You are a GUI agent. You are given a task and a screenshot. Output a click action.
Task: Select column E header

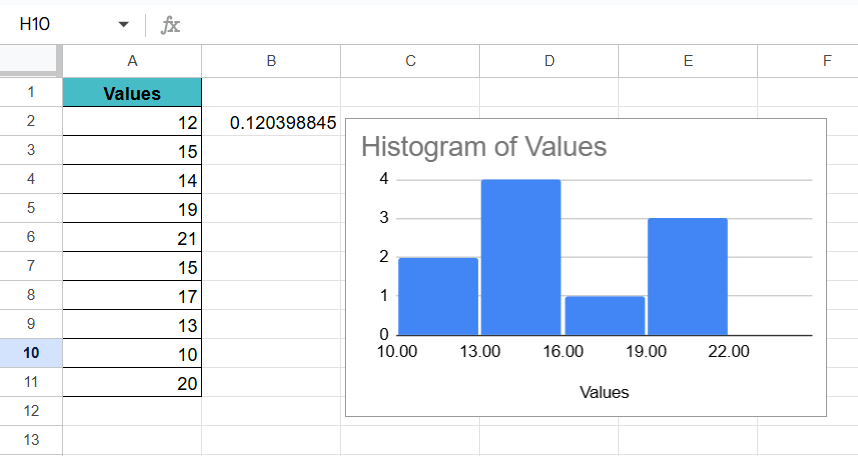688,61
